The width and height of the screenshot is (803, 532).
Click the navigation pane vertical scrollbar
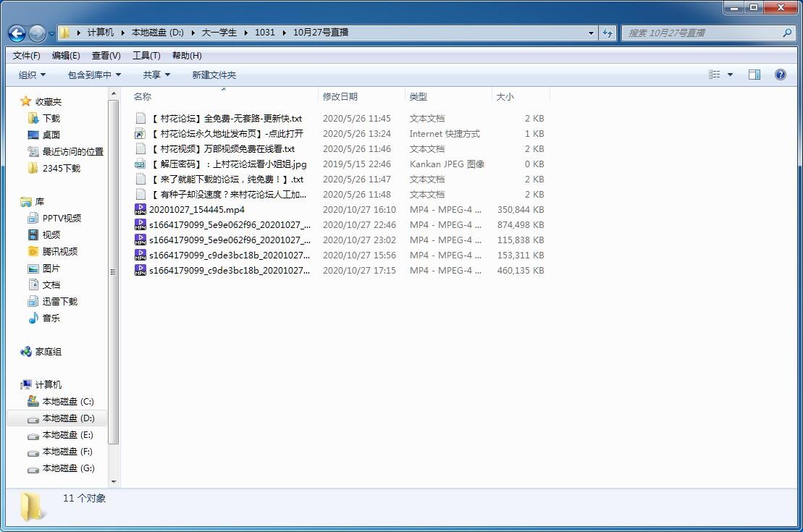(x=114, y=271)
